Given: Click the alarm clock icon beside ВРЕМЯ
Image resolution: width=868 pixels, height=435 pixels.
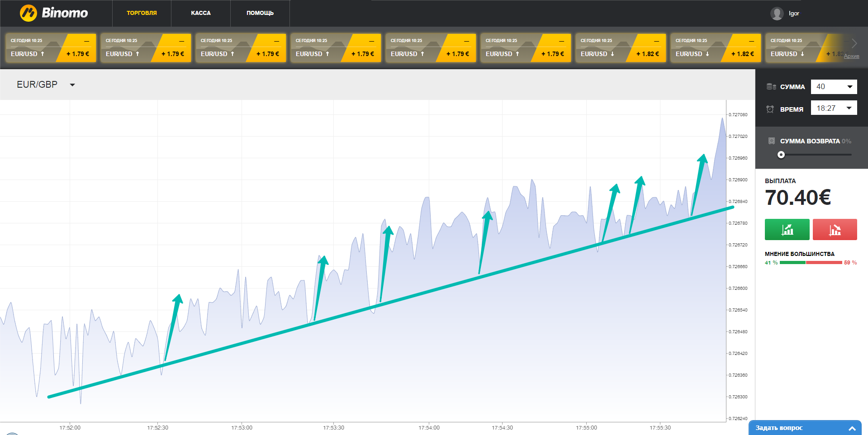Looking at the screenshot, I should [770, 109].
